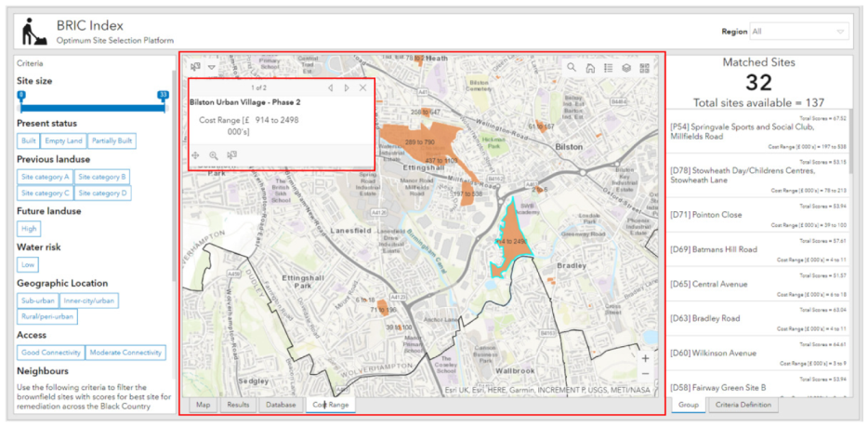Open the map legend list icon
This screenshot has width=868, height=427.
point(608,67)
